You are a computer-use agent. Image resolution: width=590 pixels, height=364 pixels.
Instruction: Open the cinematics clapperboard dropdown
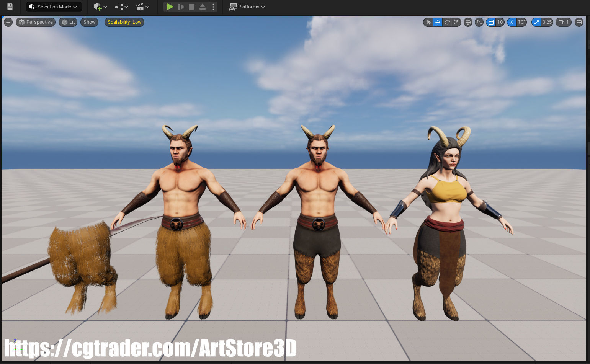(x=143, y=7)
